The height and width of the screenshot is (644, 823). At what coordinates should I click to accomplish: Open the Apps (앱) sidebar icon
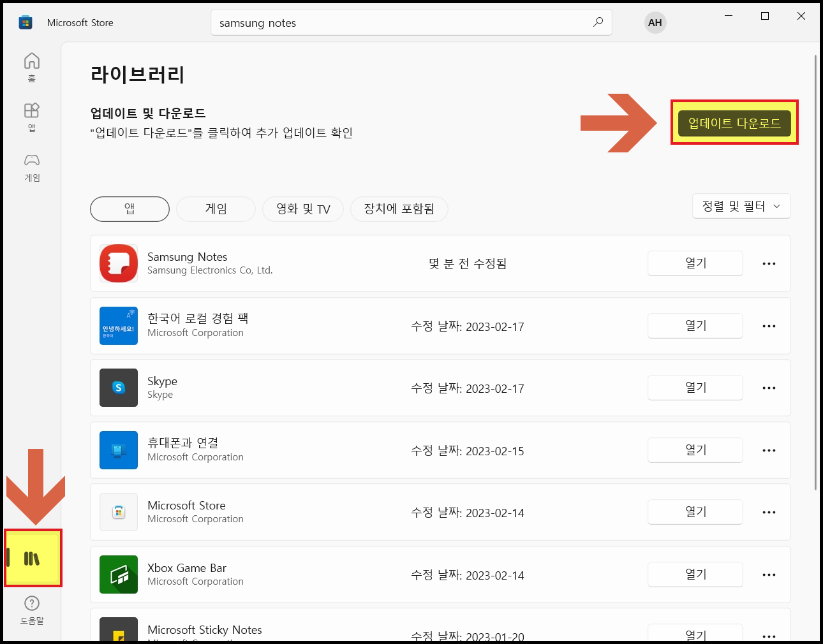[x=32, y=117]
